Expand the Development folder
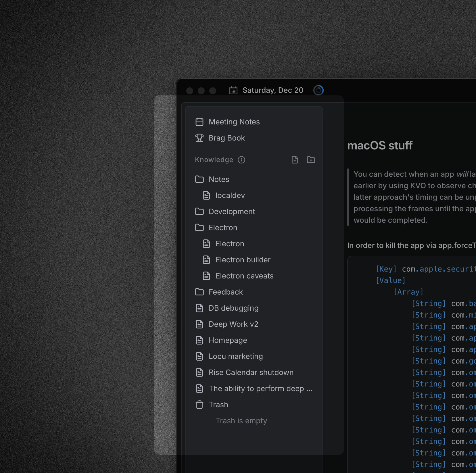Viewport: 476px width, 473px height. point(199,211)
